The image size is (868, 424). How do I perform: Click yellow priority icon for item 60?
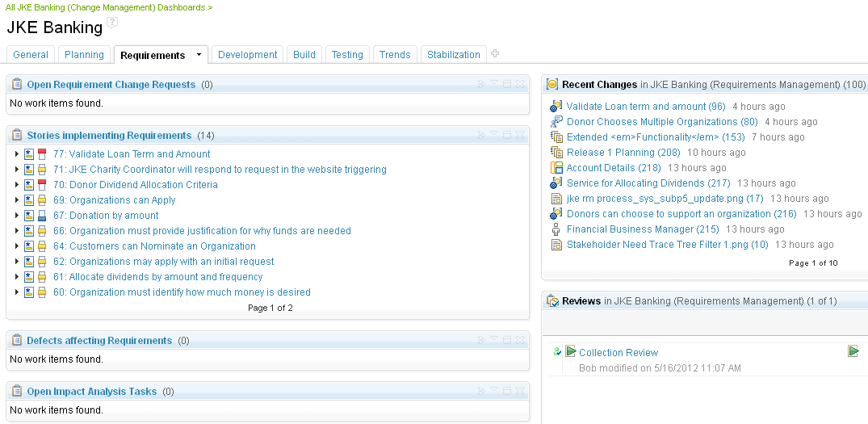[42, 292]
